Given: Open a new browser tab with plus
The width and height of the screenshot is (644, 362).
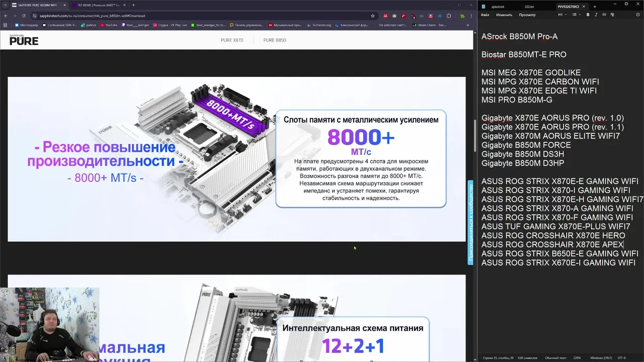Looking at the screenshot, I should [133, 5].
